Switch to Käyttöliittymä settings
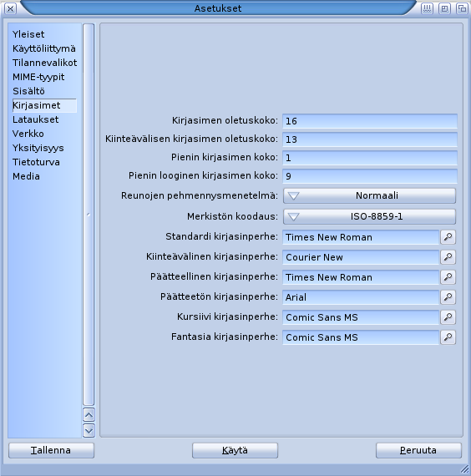The width and height of the screenshot is (471, 476). tap(44, 48)
